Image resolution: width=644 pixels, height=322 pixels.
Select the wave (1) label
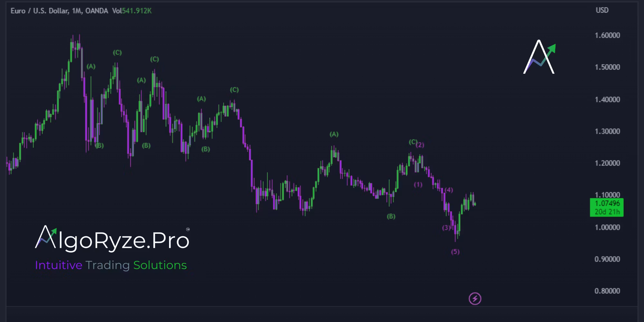point(418,185)
